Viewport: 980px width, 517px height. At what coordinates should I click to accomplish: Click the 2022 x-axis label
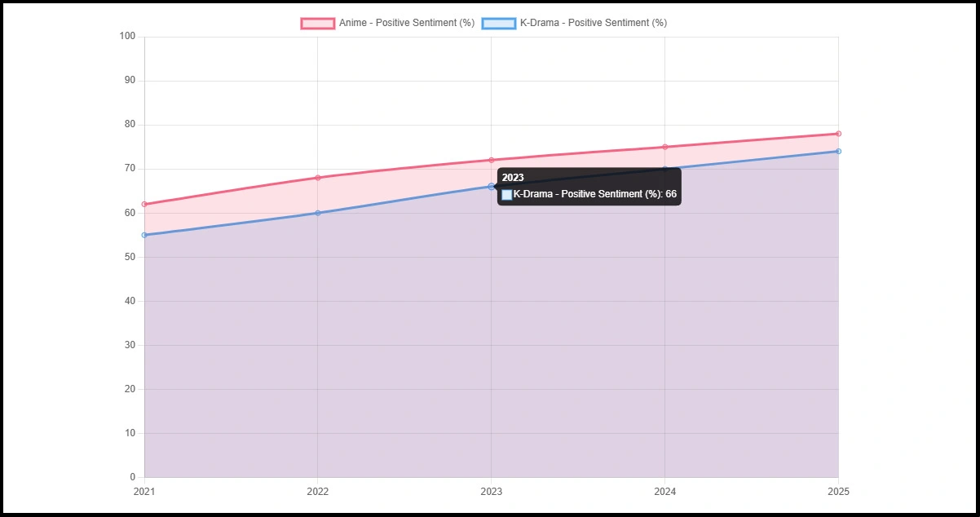(318, 491)
